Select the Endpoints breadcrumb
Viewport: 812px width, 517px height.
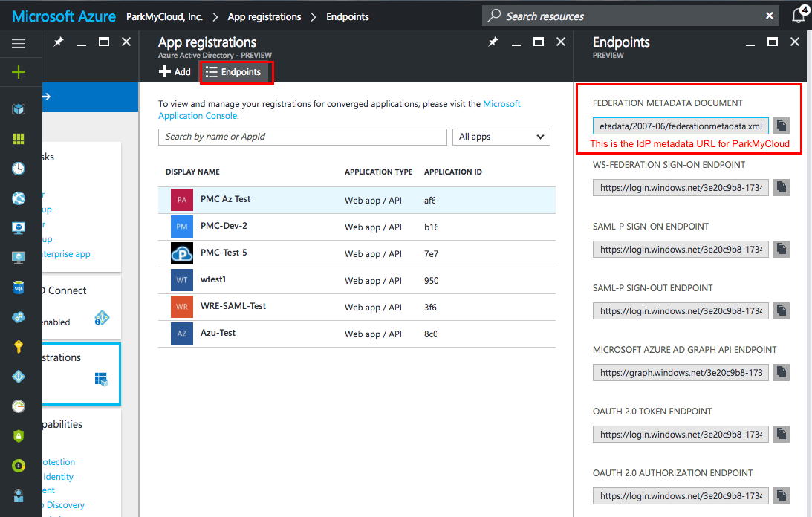click(348, 16)
